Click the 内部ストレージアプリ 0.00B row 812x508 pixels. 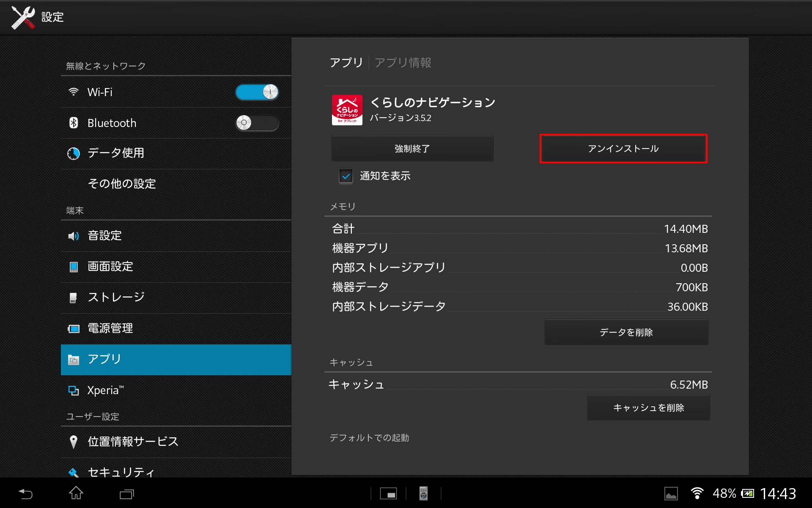pyautogui.click(x=520, y=268)
